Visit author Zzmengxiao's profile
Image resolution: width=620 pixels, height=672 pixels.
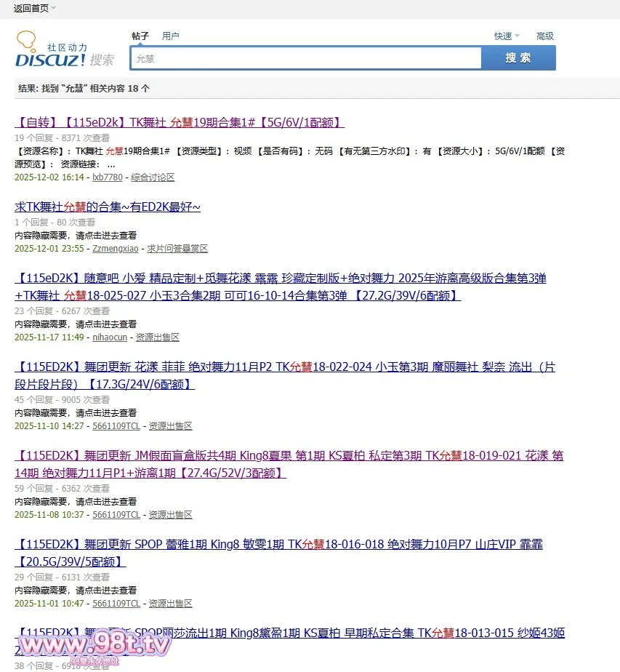coord(115,249)
